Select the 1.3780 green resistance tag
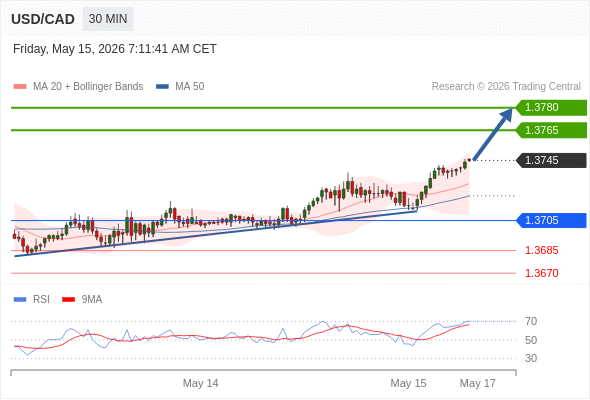Viewport: 590px width, 400px height. click(x=551, y=108)
